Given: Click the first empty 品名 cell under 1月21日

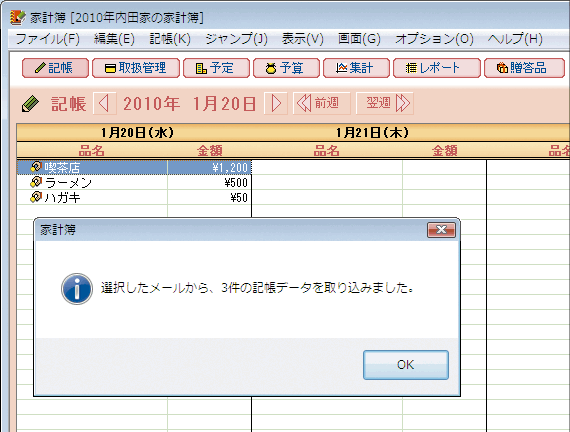Looking at the screenshot, I should coord(327,167).
